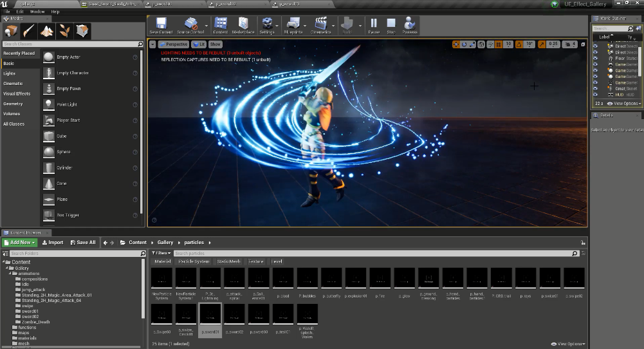
Task: Open rotation snap 10° dropdown
Action: coord(529,44)
